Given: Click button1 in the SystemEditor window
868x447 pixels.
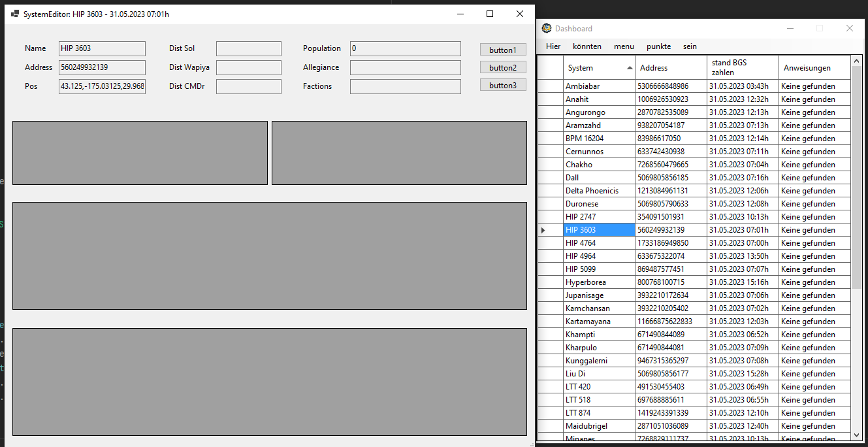Looking at the screenshot, I should point(503,49).
